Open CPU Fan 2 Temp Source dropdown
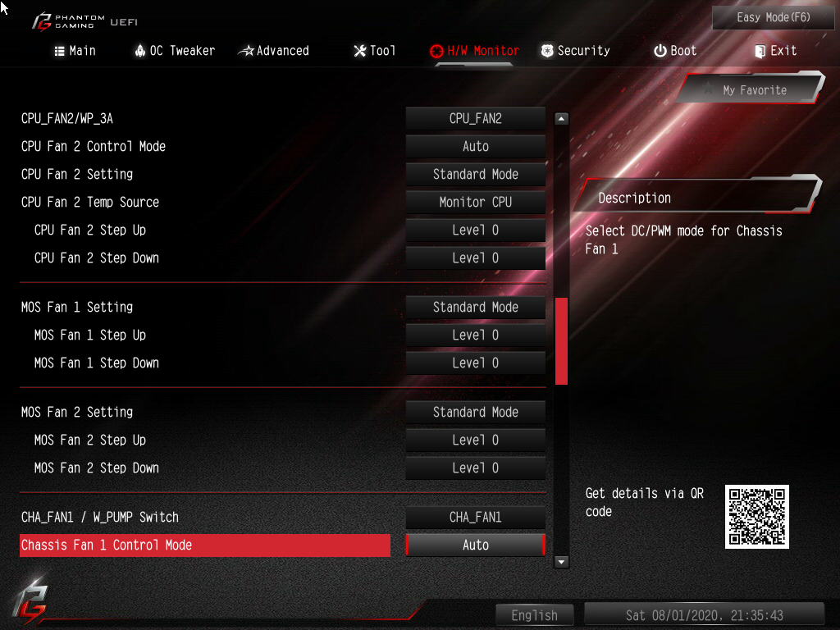Screen dimensions: 840x630 [x=475, y=202]
